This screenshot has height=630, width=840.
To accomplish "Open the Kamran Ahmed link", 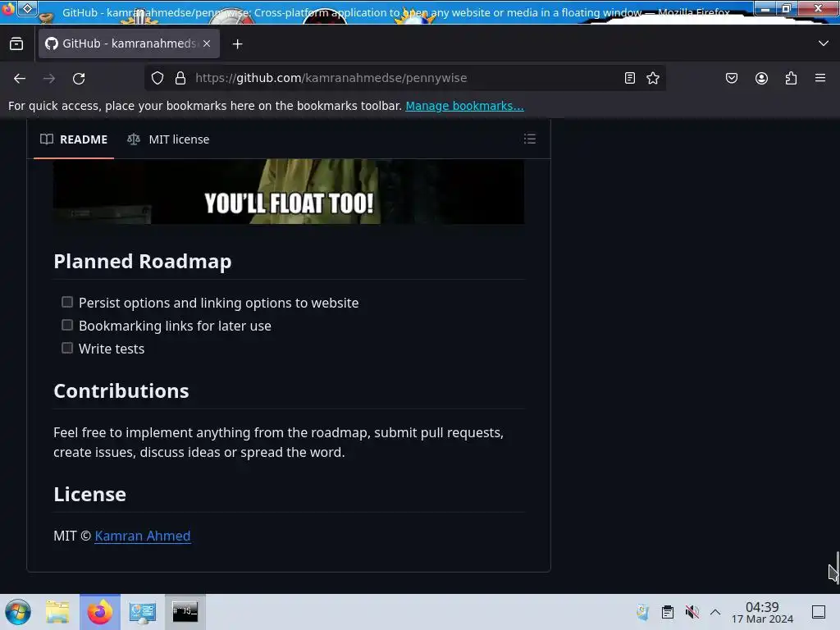I will 143,536.
